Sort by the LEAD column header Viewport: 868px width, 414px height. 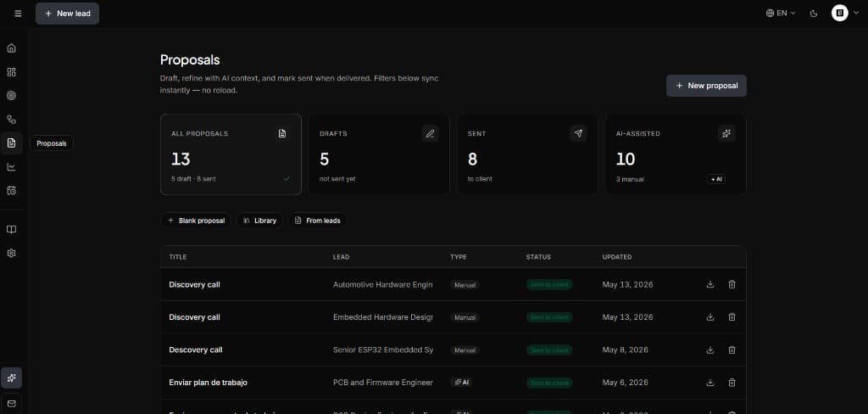point(341,257)
